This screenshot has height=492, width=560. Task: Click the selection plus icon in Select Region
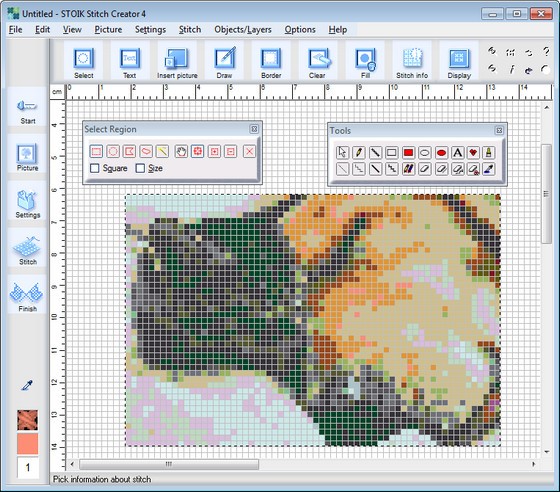click(x=214, y=151)
